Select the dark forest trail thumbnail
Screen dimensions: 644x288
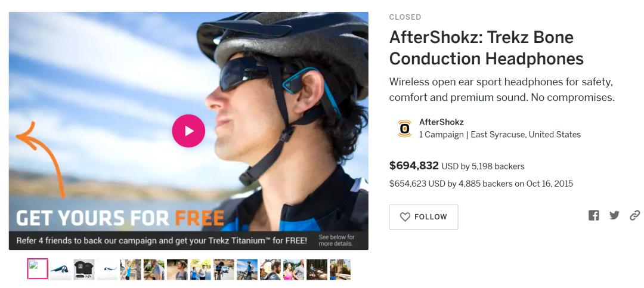[x=317, y=270]
